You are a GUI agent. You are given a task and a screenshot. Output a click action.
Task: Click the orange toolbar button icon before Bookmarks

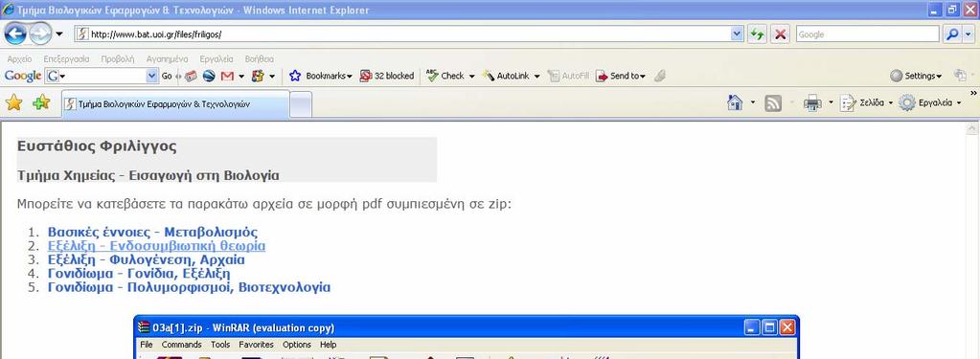pyautogui.click(x=258, y=76)
